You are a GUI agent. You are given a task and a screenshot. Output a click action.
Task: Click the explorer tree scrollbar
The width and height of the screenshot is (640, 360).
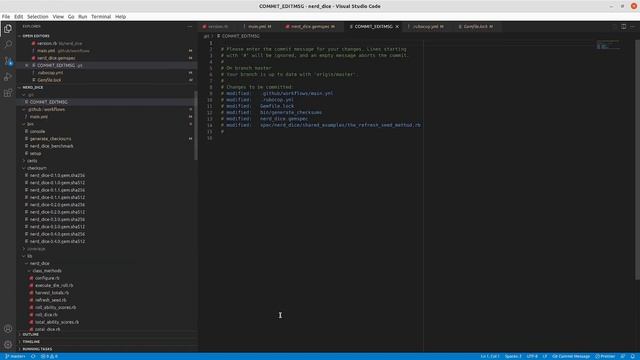[x=196, y=125]
